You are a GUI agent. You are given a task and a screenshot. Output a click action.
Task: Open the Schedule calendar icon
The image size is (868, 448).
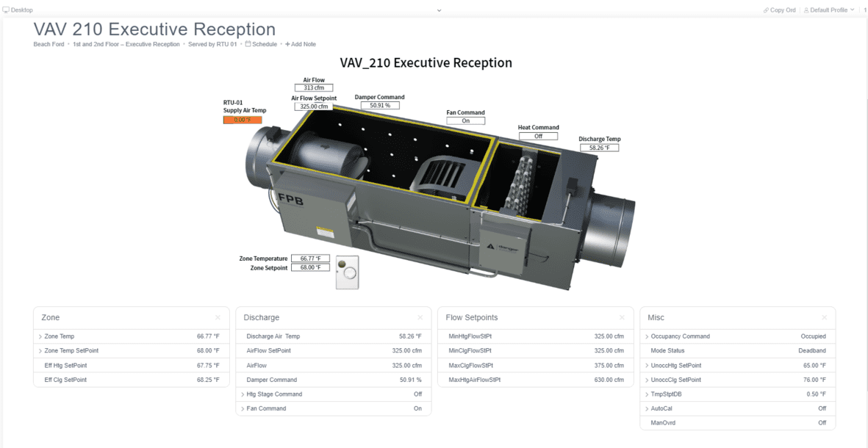248,44
